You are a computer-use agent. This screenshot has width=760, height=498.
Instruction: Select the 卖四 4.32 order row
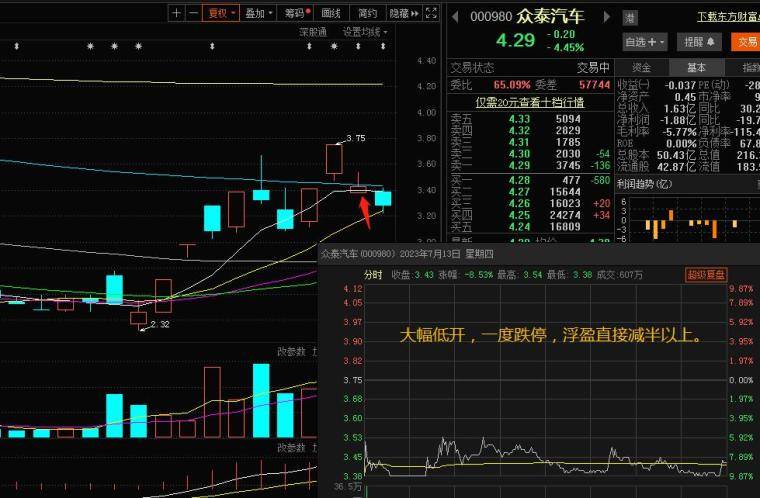[530, 130]
